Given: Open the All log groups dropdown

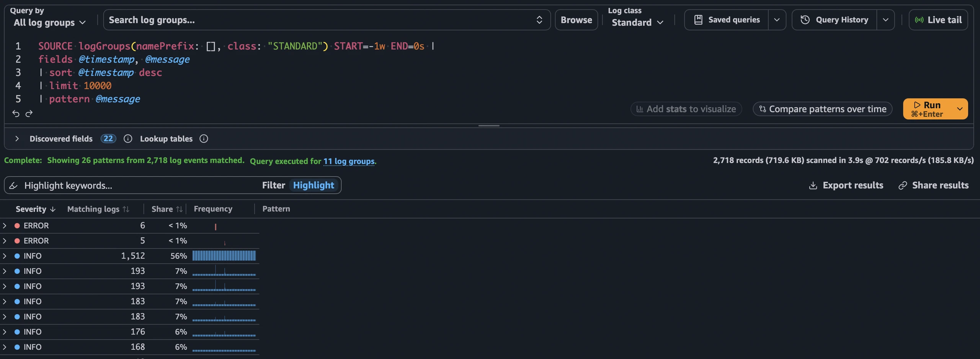Looking at the screenshot, I should [x=49, y=23].
